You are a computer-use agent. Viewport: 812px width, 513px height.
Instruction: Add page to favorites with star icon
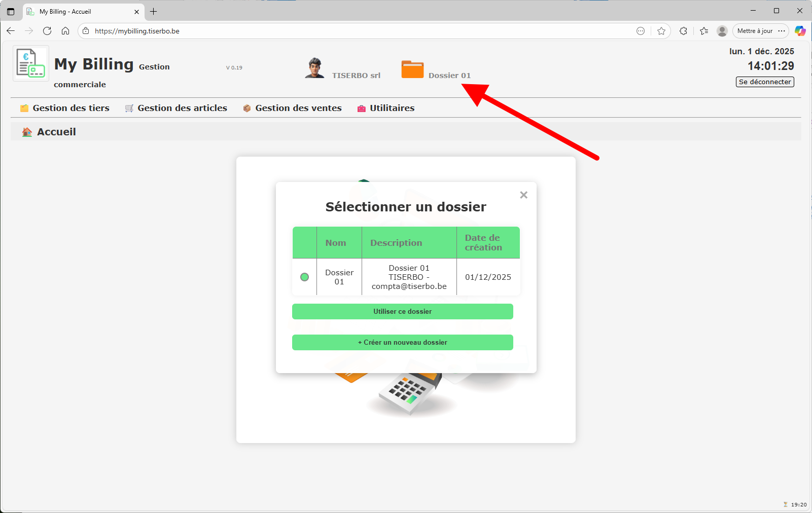coord(661,31)
